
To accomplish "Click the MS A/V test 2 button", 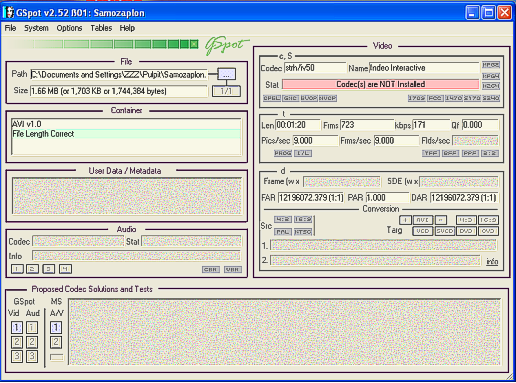I will point(56,342).
